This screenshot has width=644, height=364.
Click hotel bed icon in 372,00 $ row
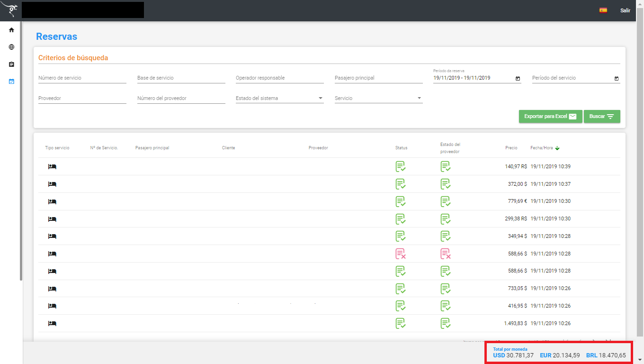pos(52,184)
